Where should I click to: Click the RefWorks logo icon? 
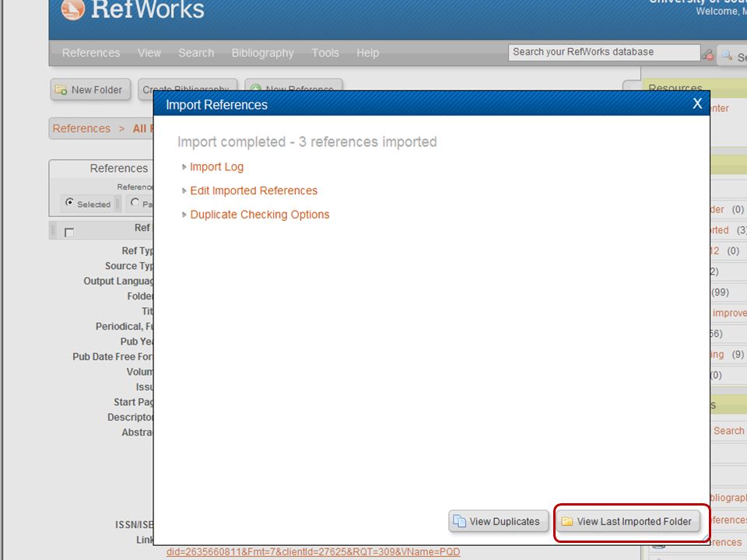point(73,9)
